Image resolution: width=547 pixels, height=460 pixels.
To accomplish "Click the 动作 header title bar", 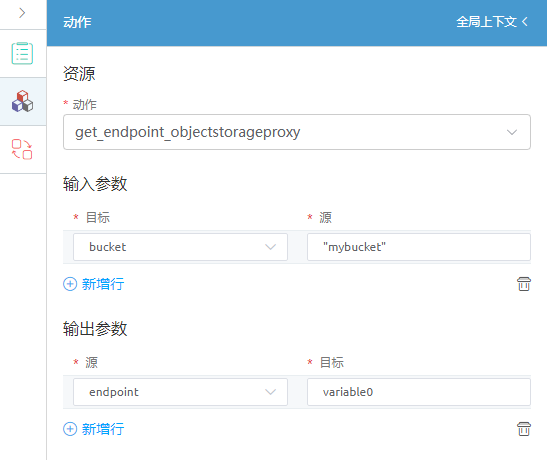I will [x=297, y=22].
